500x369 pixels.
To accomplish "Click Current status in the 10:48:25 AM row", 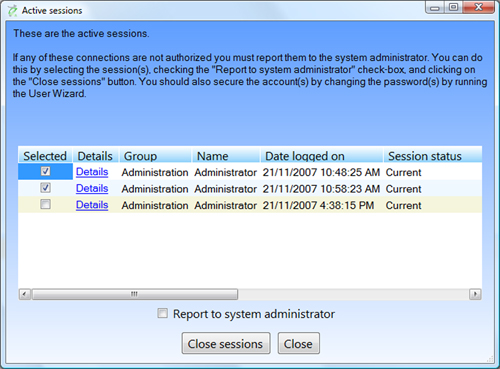I will (403, 172).
